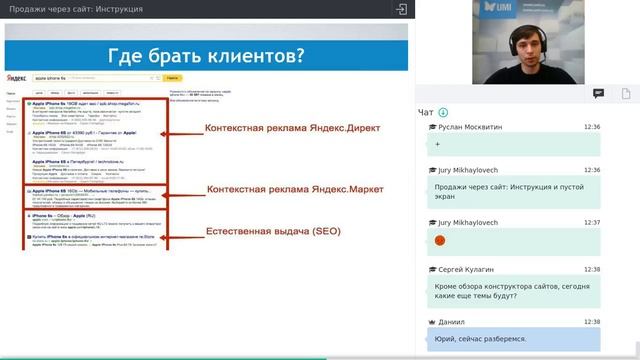Click graduation cap icon next to Сергей Кулагин
640x360 pixels.
click(432, 269)
